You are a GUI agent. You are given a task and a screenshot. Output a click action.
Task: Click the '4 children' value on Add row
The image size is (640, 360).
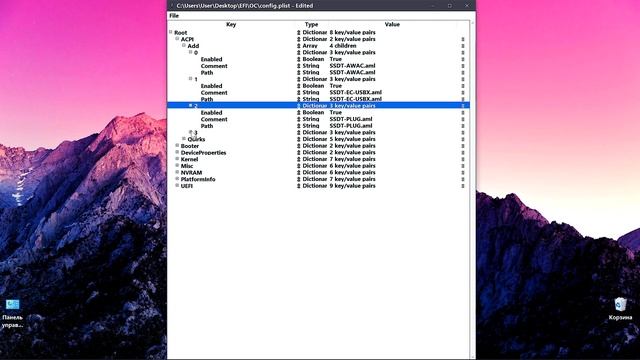point(343,46)
